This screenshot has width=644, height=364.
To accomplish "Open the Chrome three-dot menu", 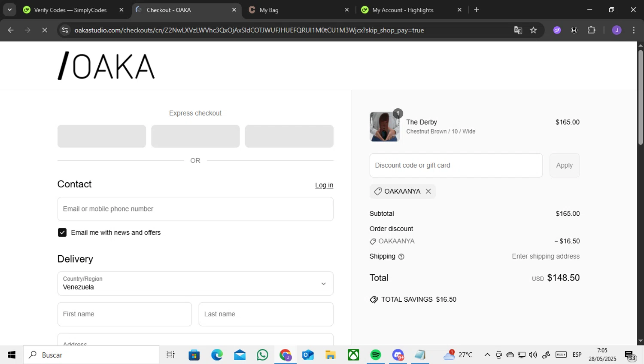I will pyautogui.click(x=634, y=30).
